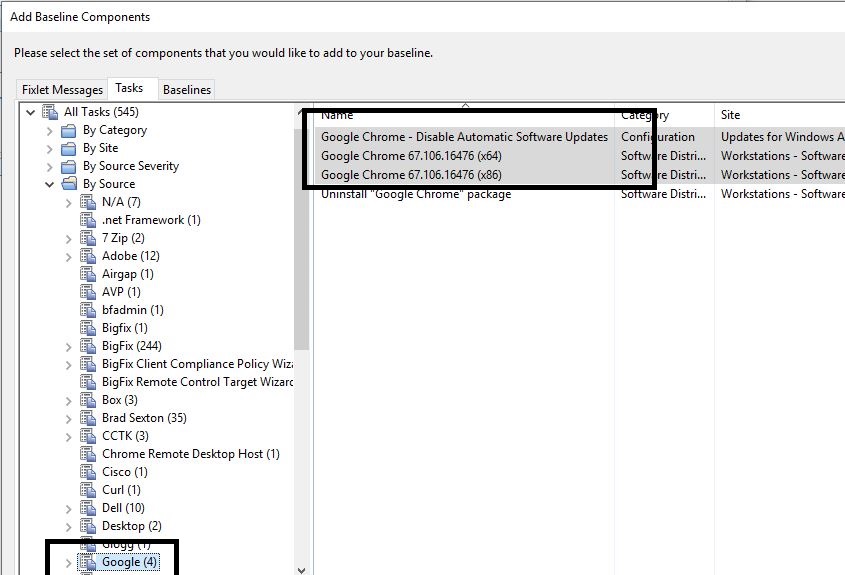Click the Curl node icon
845x575 pixels.
point(88,490)
